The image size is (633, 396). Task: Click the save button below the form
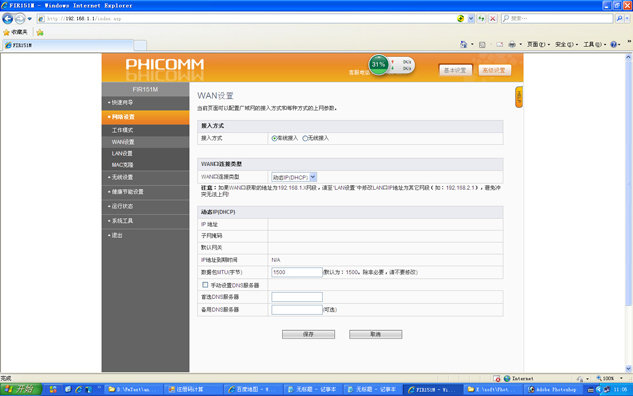(x=308, y=334)
